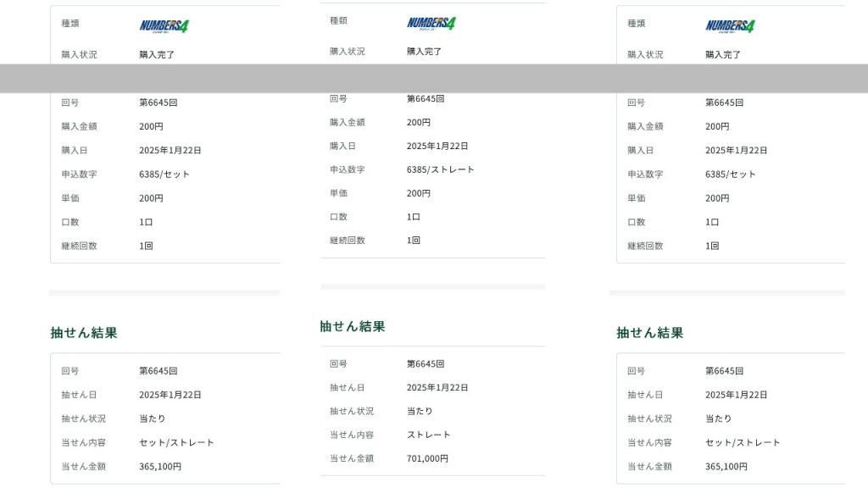Click the NUMBERS4 logo in the right panel
Viewport: 868px width, 488px height.
pos(730,26)
